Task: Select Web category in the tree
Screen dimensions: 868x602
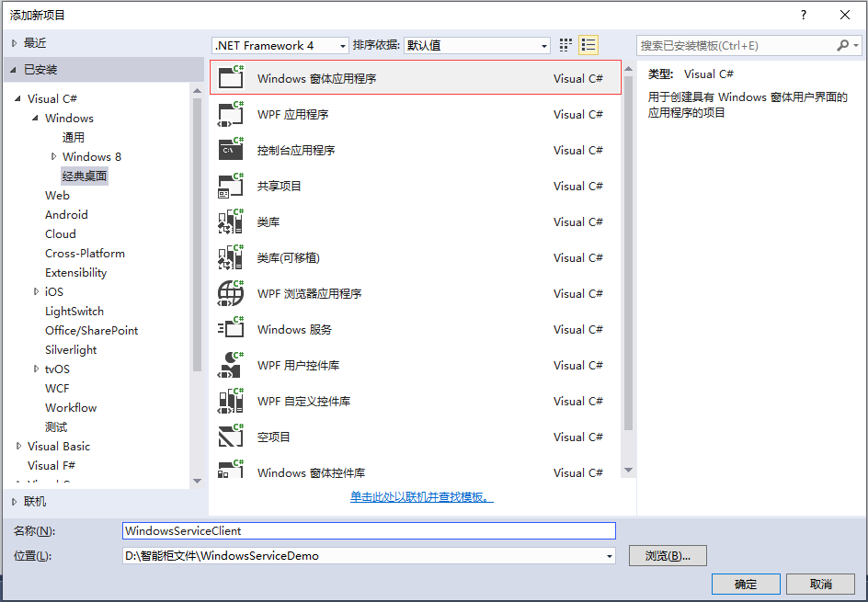Action: (x=57, y=196)
